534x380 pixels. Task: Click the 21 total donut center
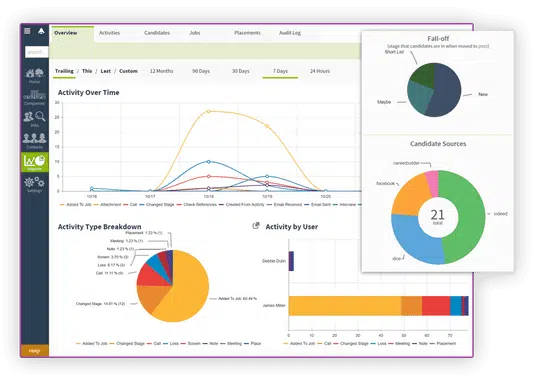[438, 217]
